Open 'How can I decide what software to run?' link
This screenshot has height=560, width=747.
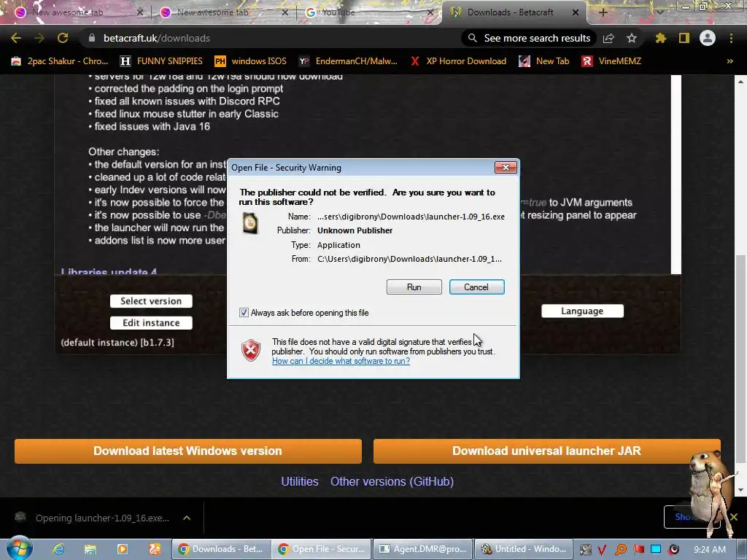click(x=341, y=361)
